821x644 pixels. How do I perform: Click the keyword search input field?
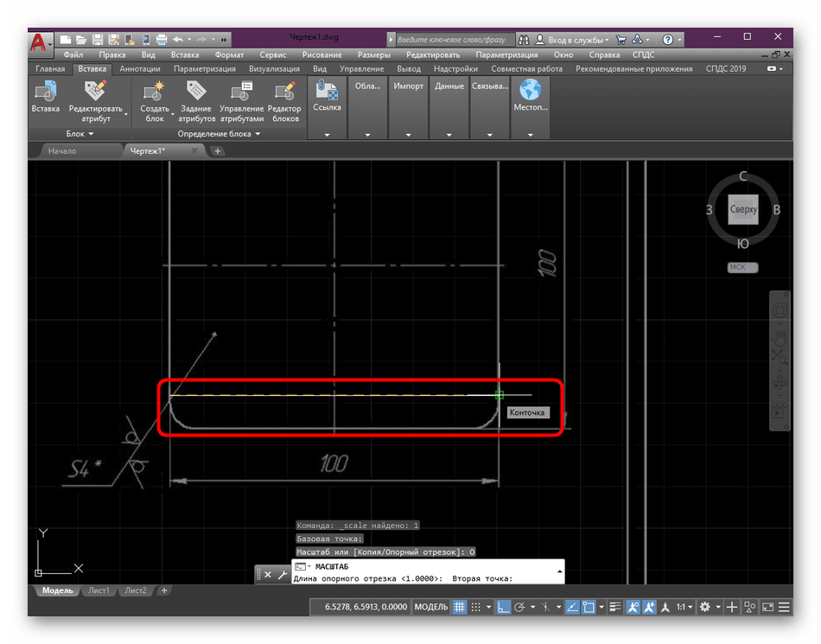click(455, 39)
